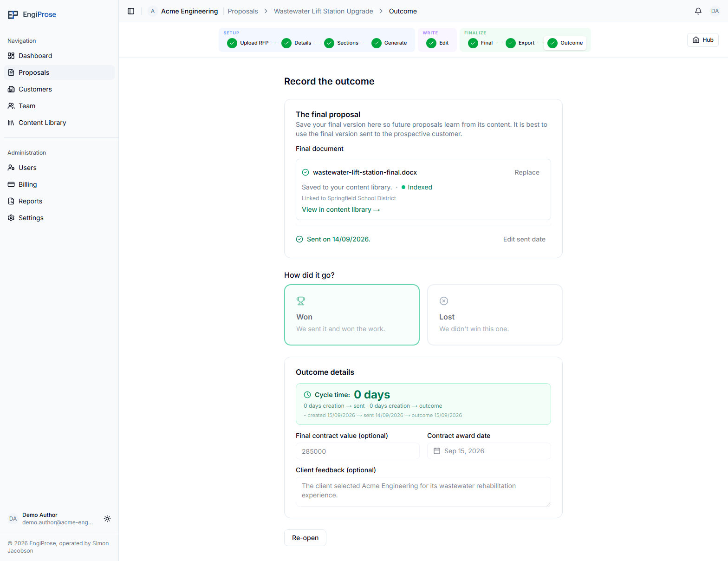
Task: Select the Lost outcome card
Action: (x=495, y=315)
